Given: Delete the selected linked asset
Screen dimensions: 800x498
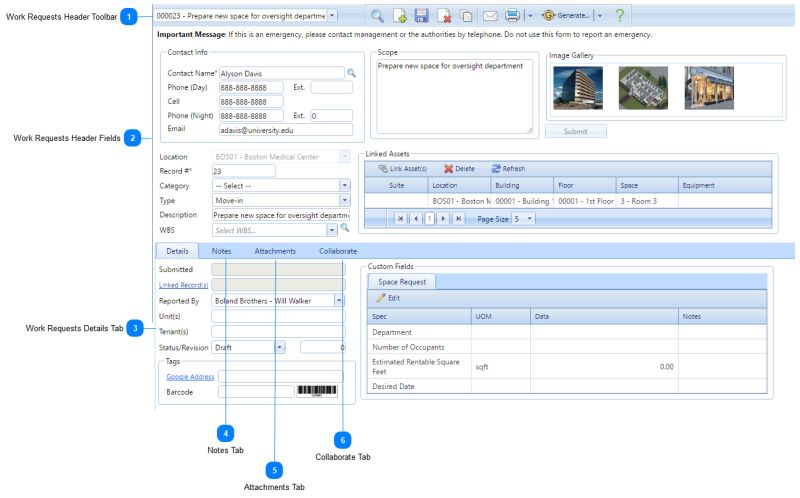Looking at the screenshot, I should (x=459, y=169).
